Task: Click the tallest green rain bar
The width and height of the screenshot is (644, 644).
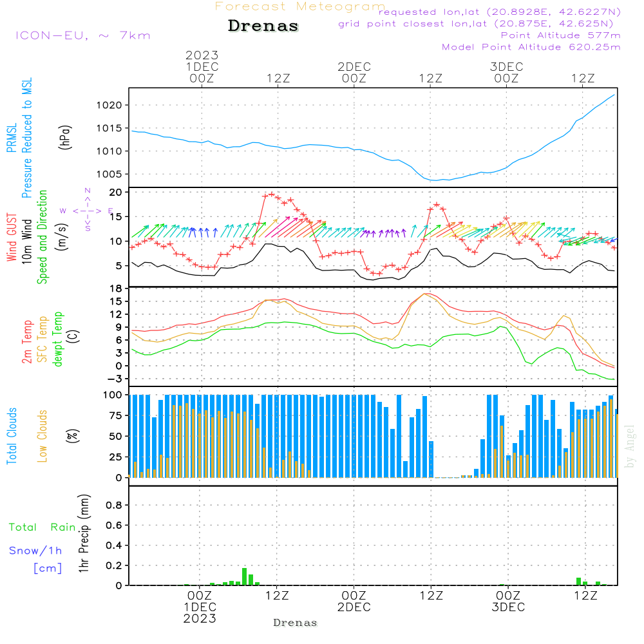Action: coord(244,576)
